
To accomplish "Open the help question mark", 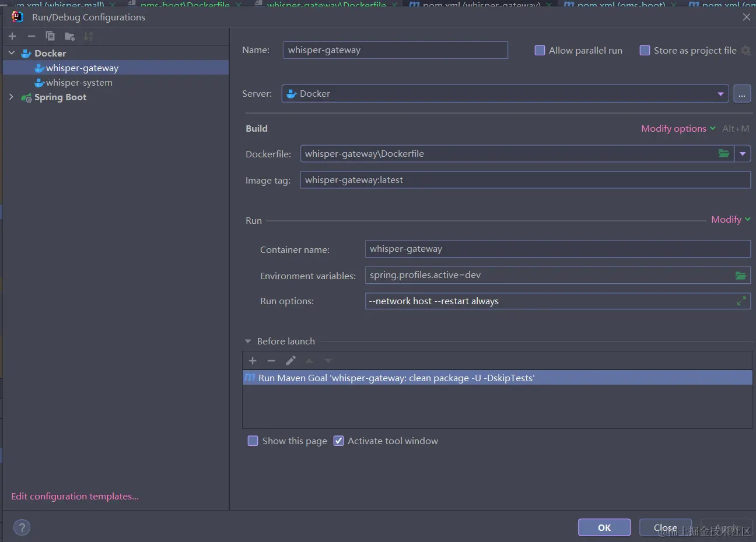I will 22,527.
